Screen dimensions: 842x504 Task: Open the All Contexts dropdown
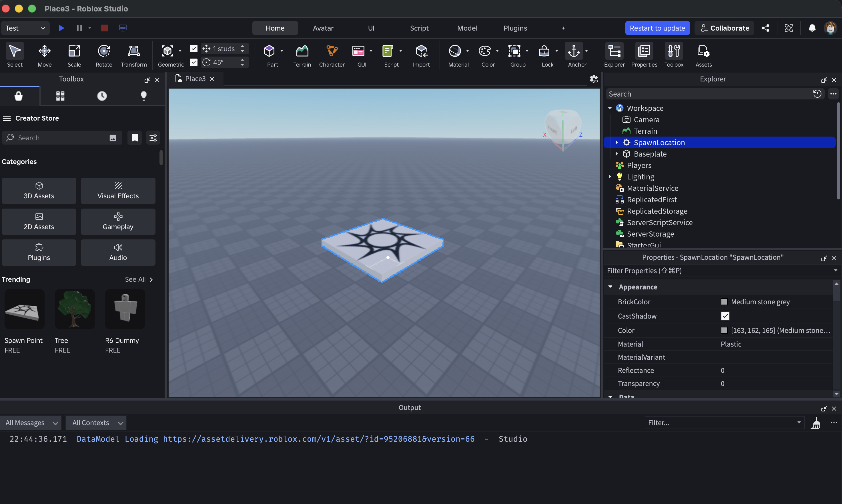point(96,423)
